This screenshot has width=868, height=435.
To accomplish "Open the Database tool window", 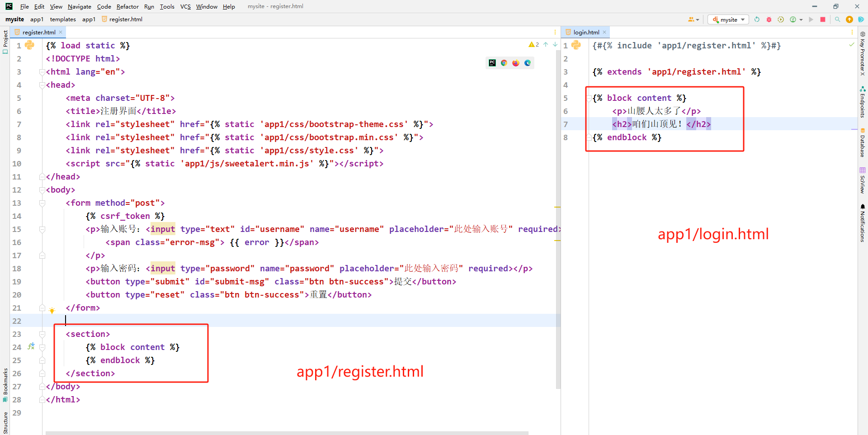I will coord(863,142).
